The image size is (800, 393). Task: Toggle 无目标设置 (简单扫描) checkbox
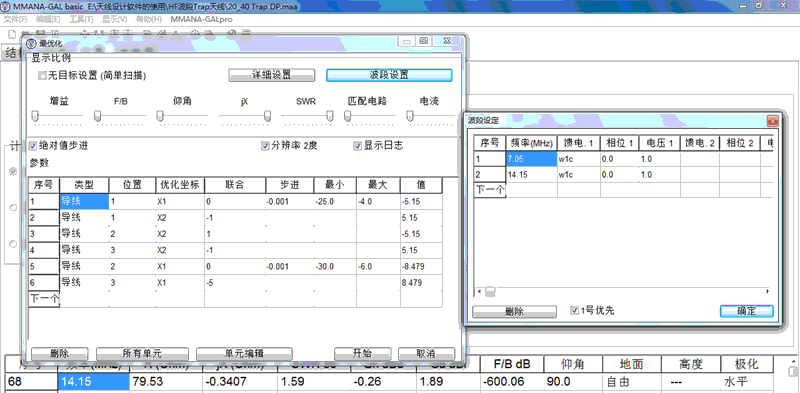[x=42, y=76]
